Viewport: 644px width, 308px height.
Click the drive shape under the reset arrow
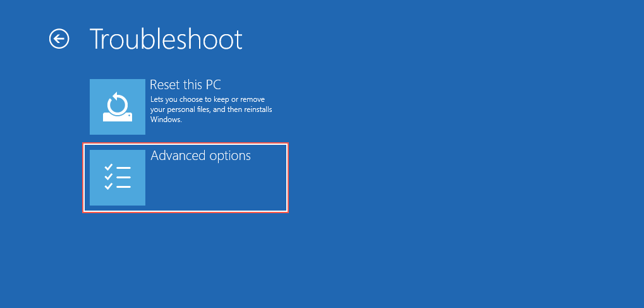coord(118,116)
